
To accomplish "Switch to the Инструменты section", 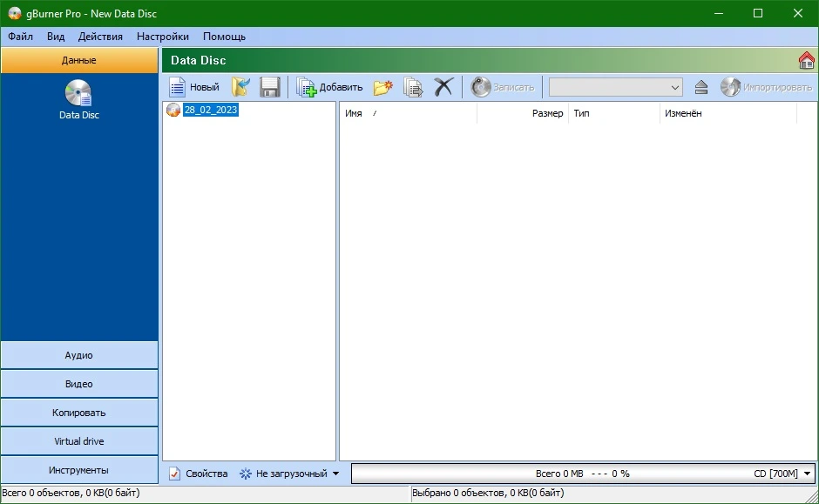I will point(79,470).
